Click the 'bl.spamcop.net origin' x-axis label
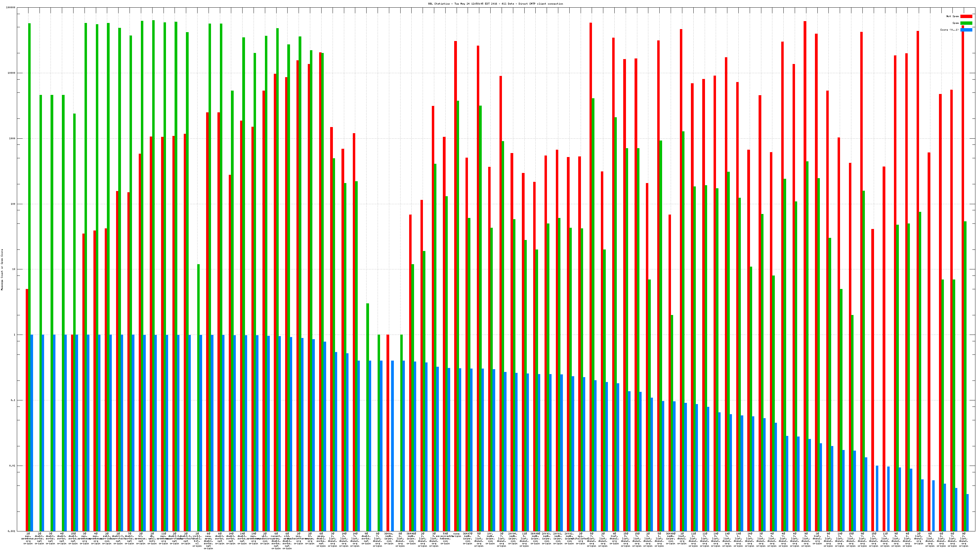 coord(141,538)
